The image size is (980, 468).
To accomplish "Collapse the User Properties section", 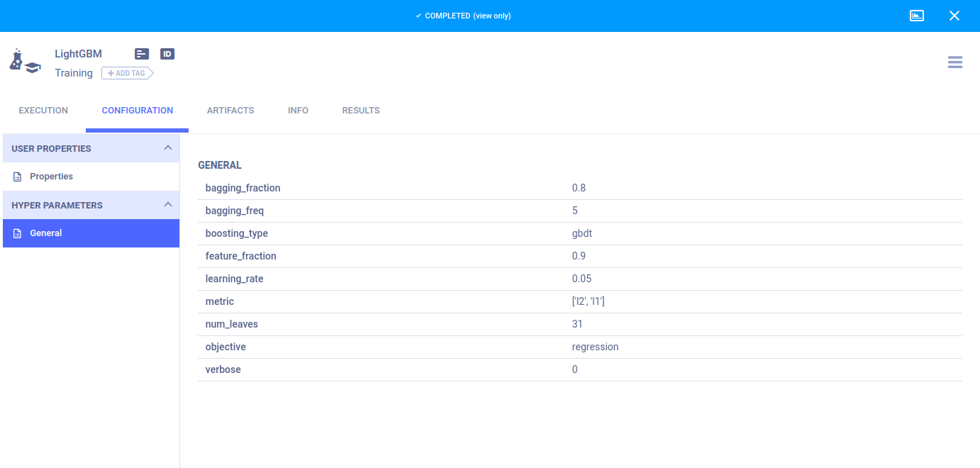I will tap(167, 148).
